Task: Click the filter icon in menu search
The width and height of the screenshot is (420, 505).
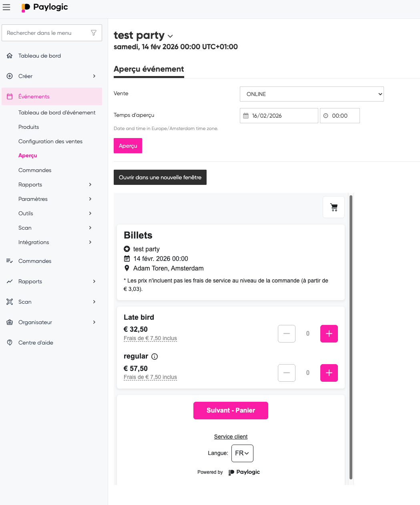Action: (94, 33)
